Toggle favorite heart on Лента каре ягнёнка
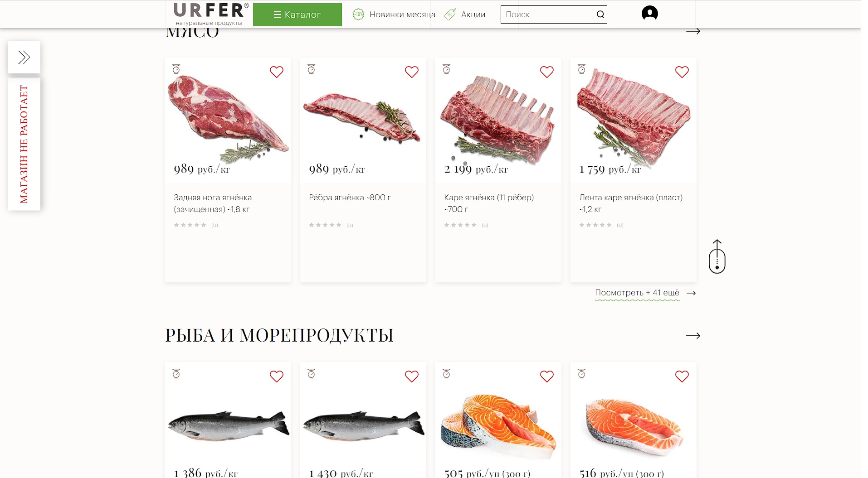 (682, 72)
